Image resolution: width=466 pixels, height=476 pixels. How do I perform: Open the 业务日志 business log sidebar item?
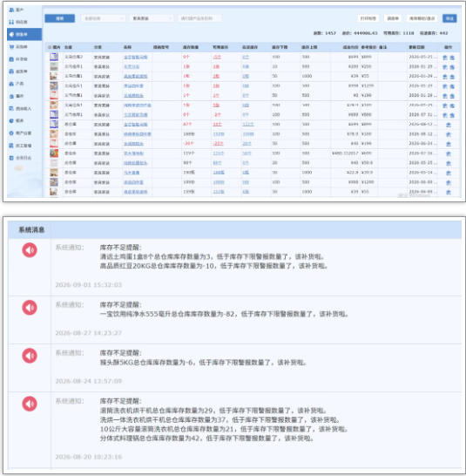coord(20,158)
